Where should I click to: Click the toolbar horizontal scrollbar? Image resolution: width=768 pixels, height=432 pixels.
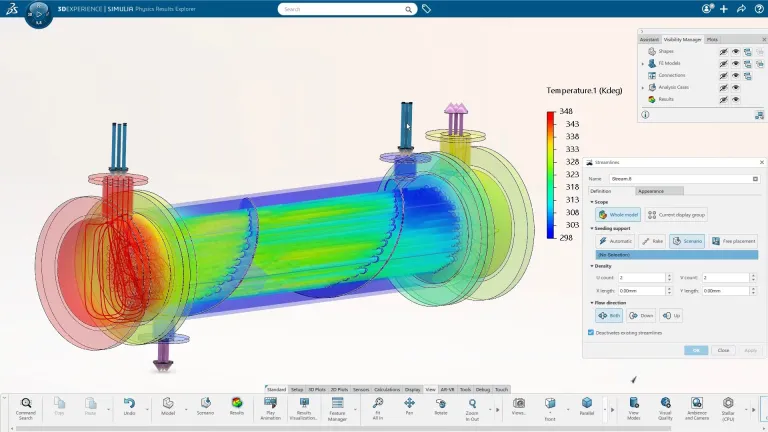(343, 429)
